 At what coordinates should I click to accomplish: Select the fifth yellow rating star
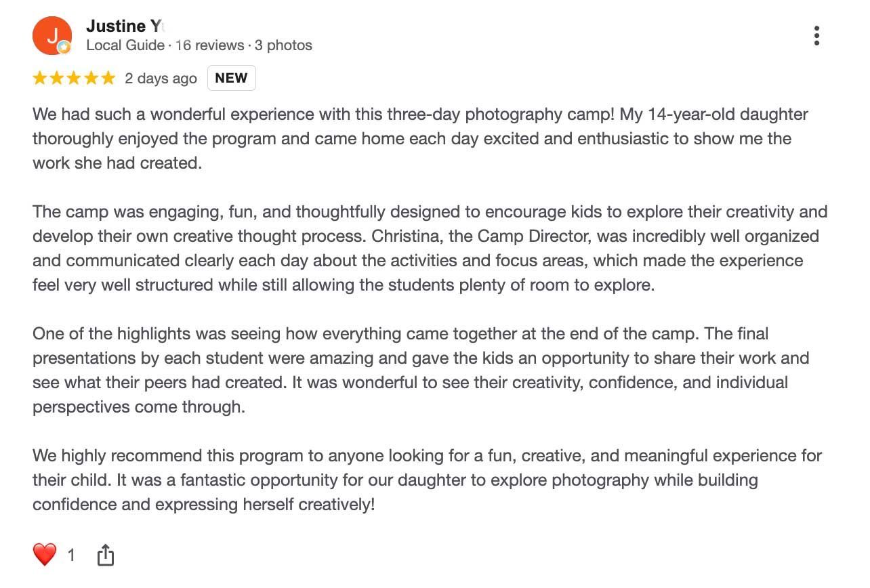point(108,79)
